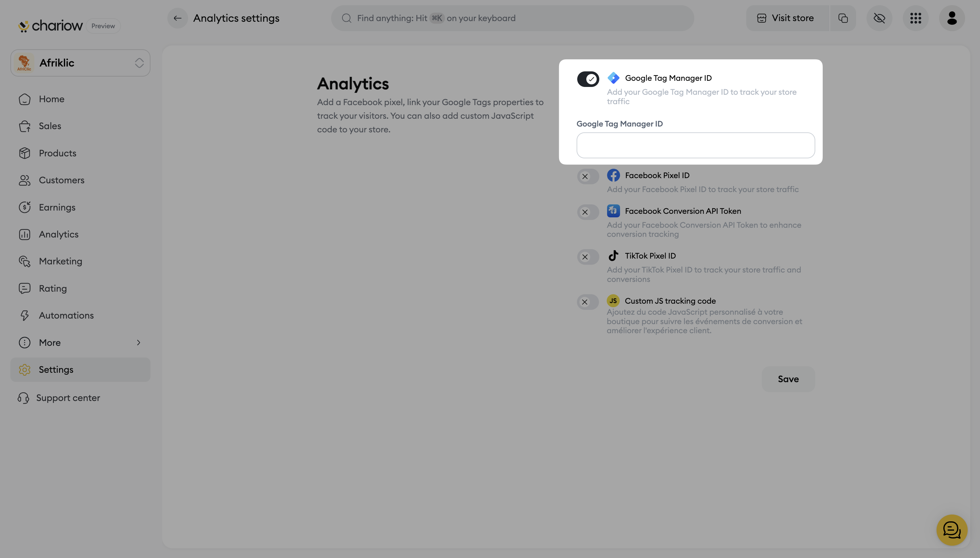Image resolution: width=980 pixels, height=558 pixels.
Task: Click the back arrow next to Analytics settings
Action: tap(177, 18)
